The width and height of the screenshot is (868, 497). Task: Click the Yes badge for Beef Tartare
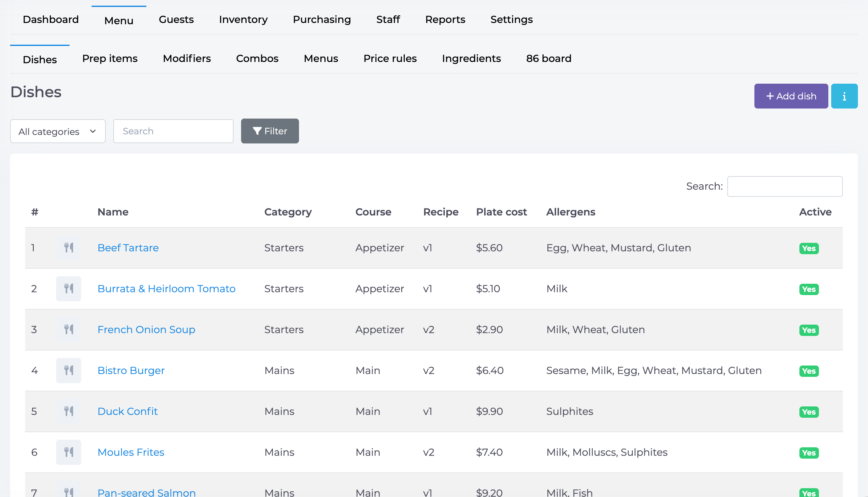point(809,248)
